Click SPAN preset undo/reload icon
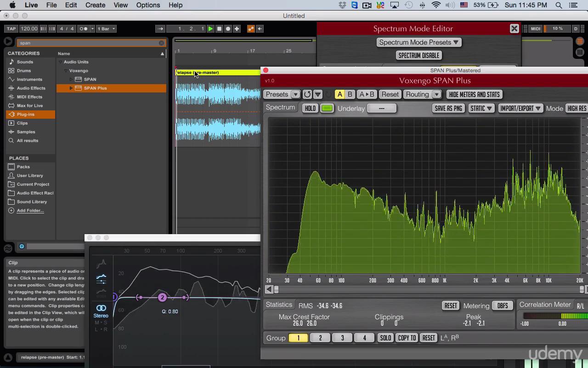Viewport: 588px width, 368px height. pos(307,94)
